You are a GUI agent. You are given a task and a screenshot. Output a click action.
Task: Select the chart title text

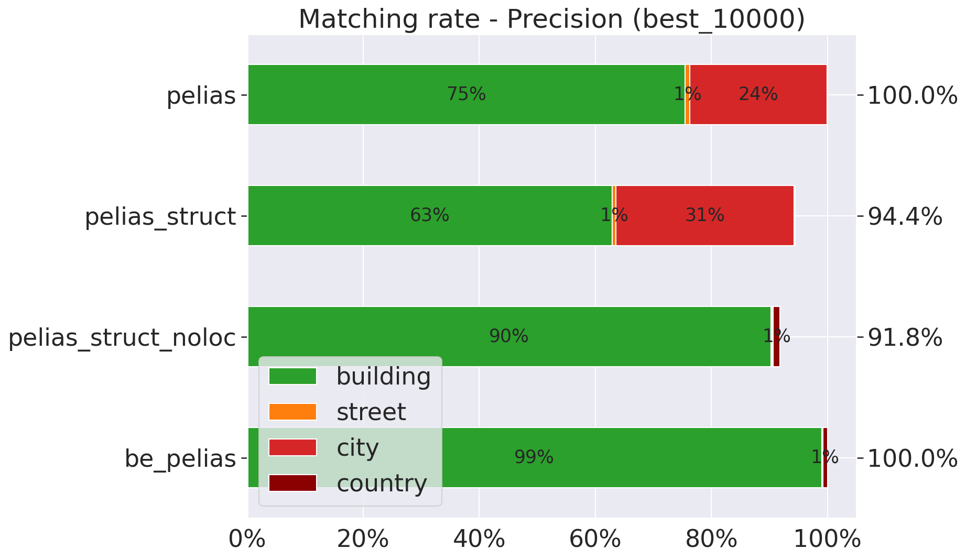551,19
